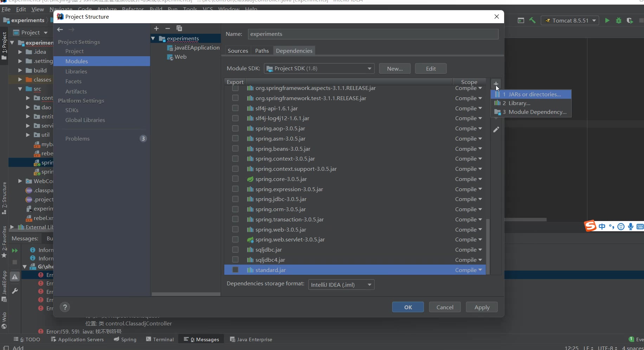Click the smiley icon in IME bar

click(x=621, y=227)
